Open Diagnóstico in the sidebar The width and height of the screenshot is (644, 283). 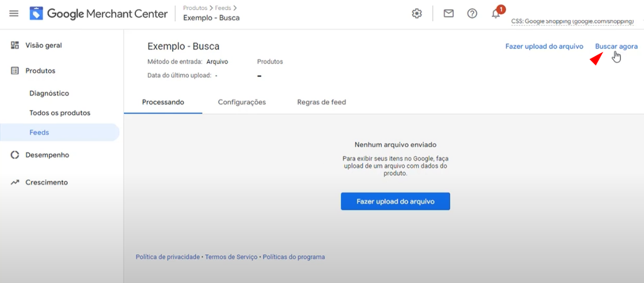(x=49, y=93)
